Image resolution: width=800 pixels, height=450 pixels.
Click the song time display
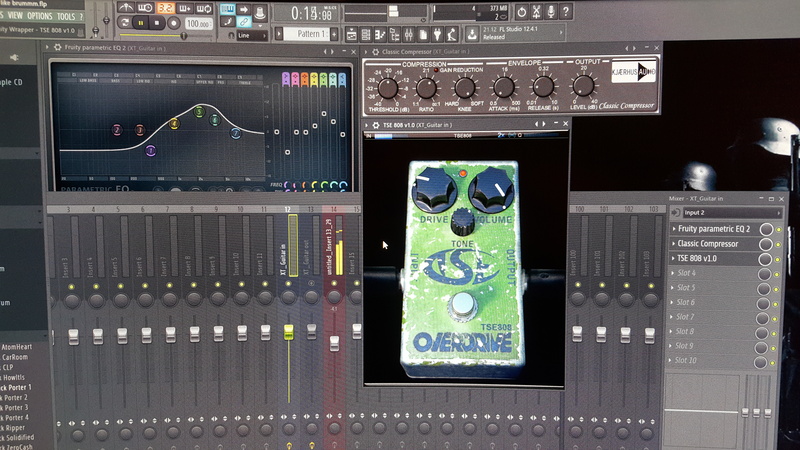[x=308, y=14]
